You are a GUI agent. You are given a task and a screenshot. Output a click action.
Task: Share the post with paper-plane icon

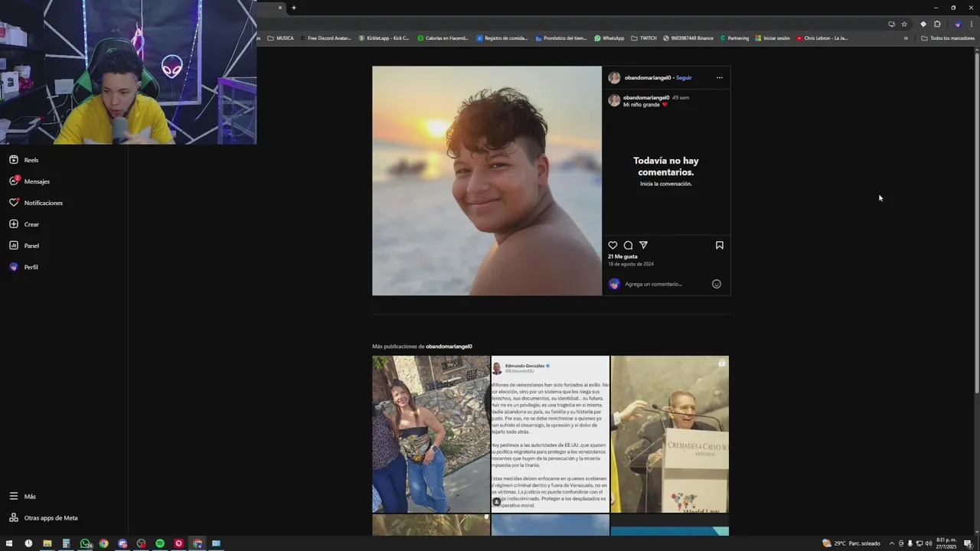coord(643,245)
